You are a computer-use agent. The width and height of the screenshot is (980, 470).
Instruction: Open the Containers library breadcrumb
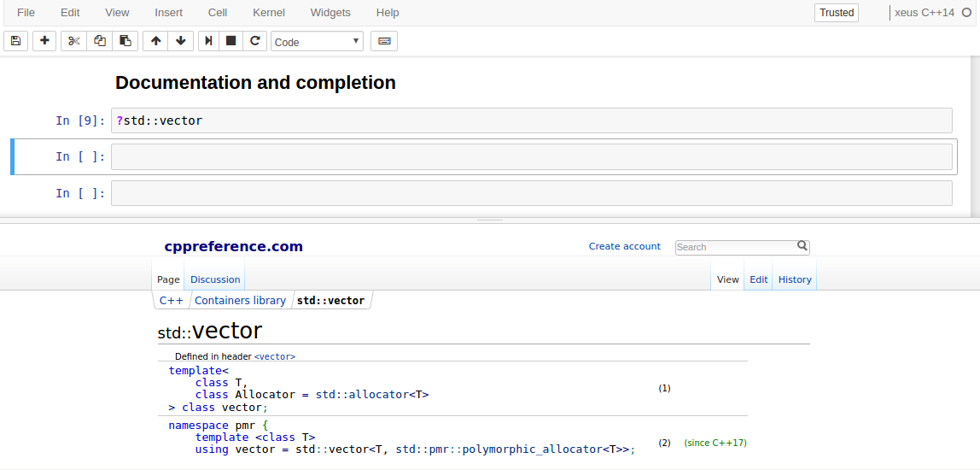coord(240,301)
